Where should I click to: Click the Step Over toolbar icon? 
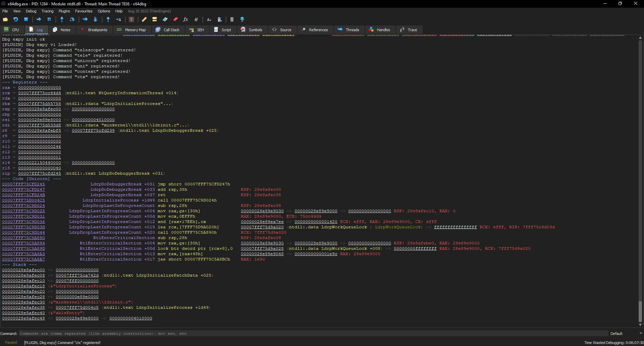pyautogui.click(x=72, y=19)
